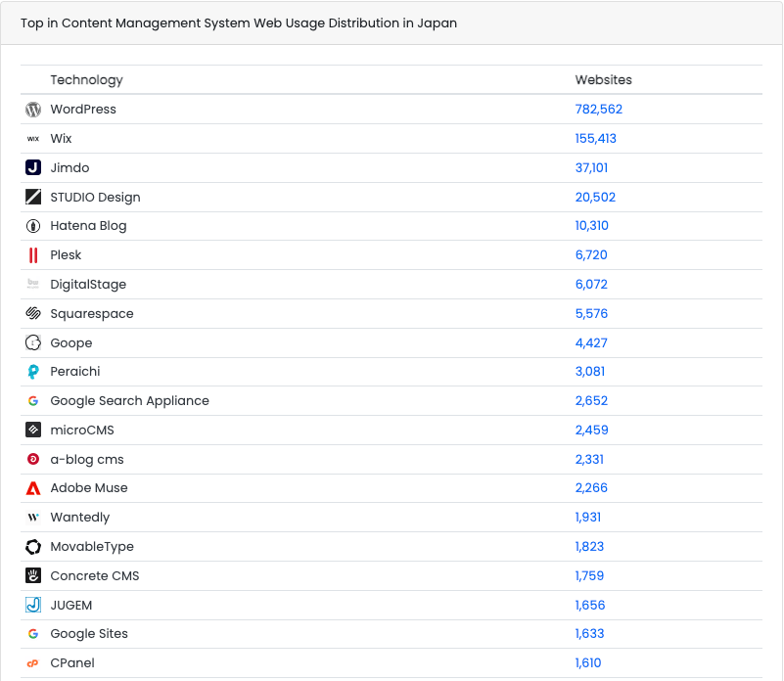
Task: Click the Adobe Muse logo icon
Action: pyautogui.click(x=33, y=488)
